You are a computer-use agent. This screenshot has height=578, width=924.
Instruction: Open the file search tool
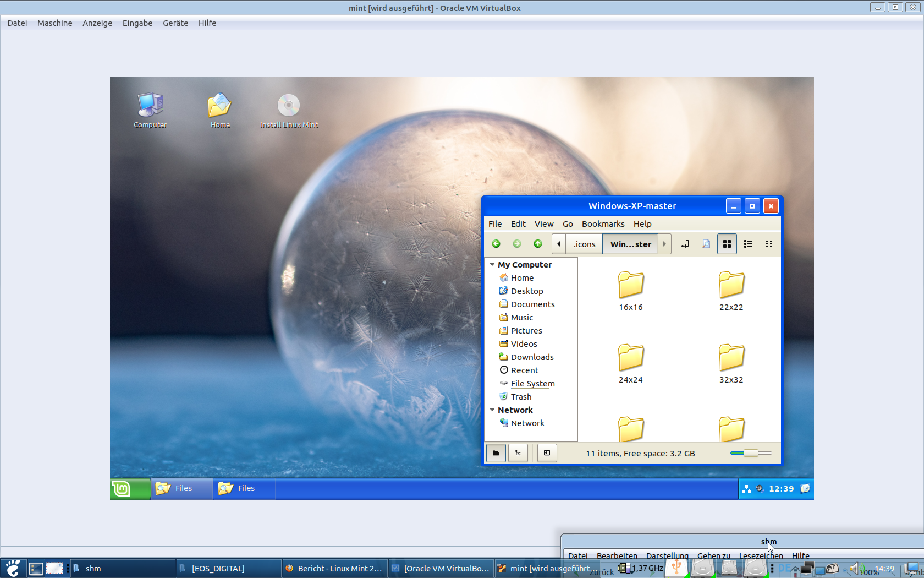(706, 244)
